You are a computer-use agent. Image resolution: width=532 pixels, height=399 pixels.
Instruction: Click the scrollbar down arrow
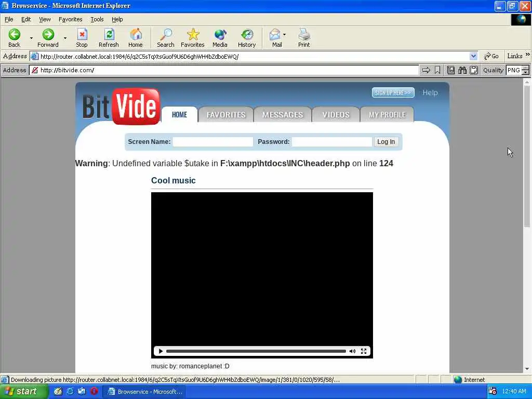coord(527,369)
